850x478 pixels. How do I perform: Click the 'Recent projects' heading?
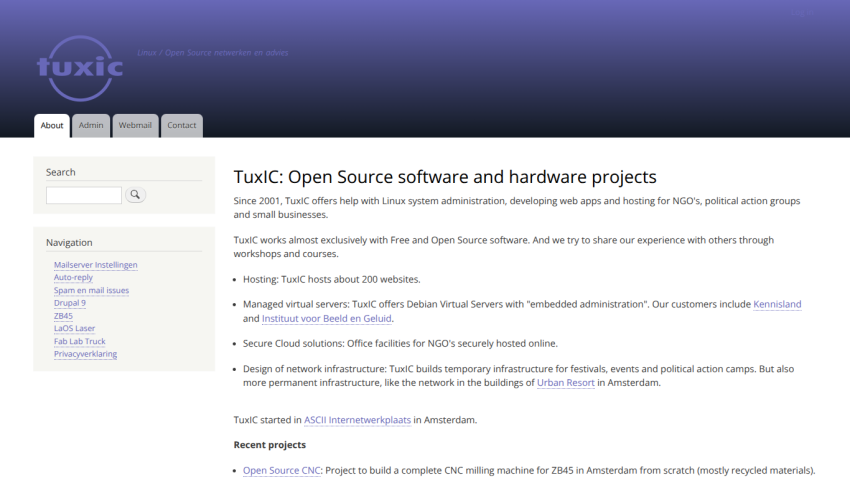(269, 445)
